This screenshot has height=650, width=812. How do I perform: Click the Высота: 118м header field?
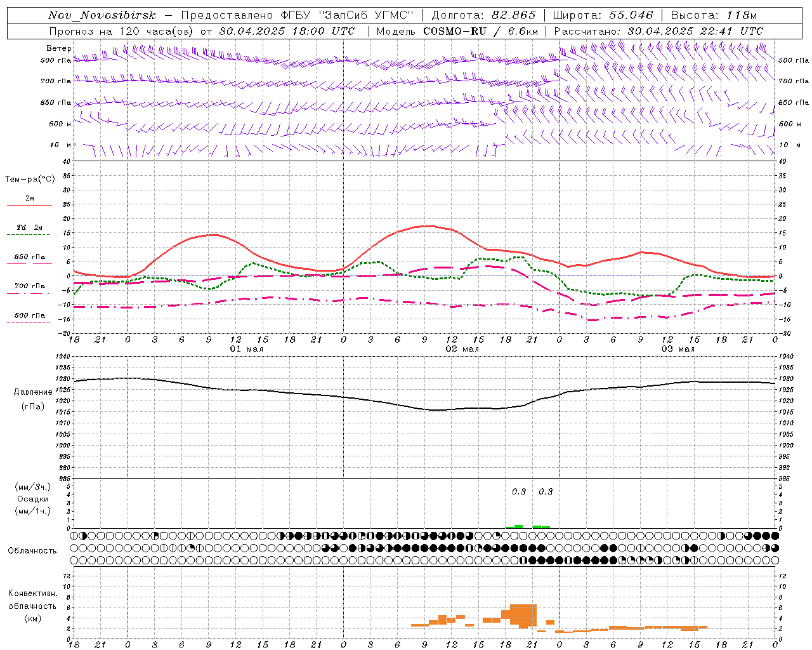714,15
